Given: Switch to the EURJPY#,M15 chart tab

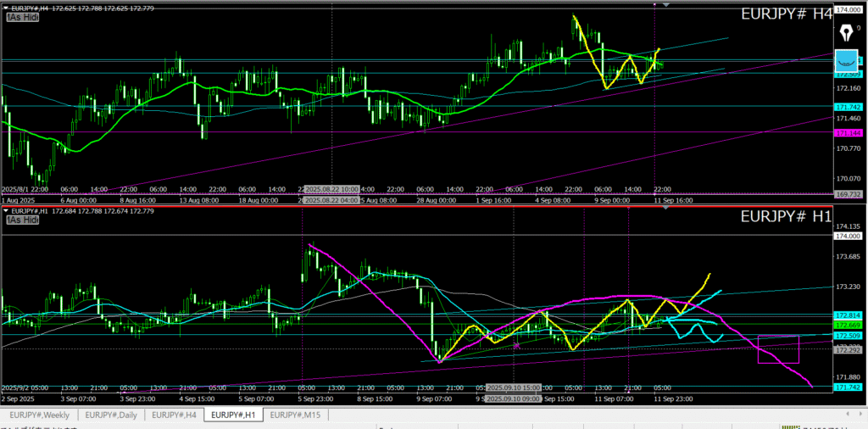Looking at the screenshot, I should (x=296, y=415).
